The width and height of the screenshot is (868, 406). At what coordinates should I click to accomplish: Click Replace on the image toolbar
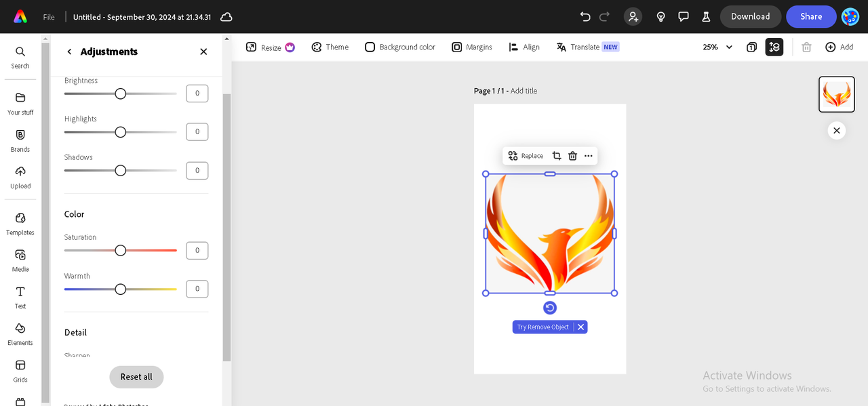(526, 156)
